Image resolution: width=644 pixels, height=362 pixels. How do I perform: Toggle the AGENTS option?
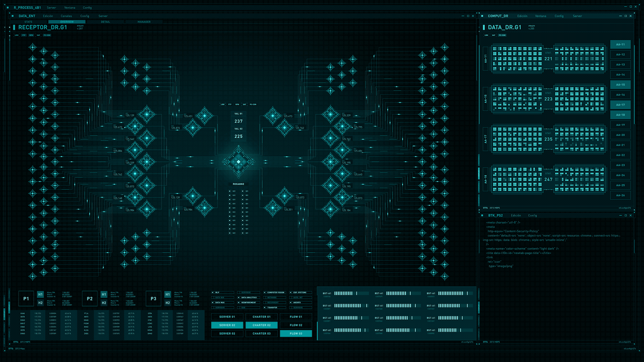(x=300, y=302)
